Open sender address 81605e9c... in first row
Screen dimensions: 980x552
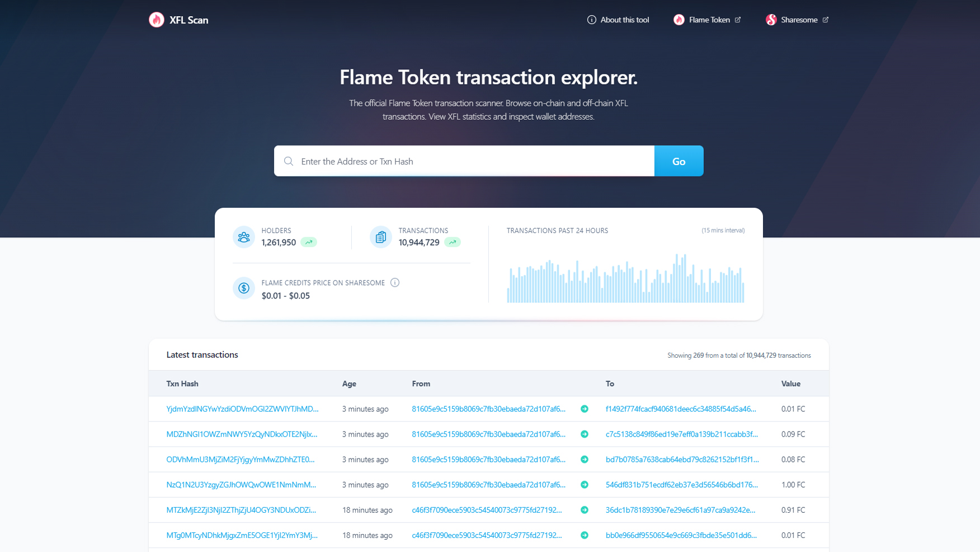point(489,409)
